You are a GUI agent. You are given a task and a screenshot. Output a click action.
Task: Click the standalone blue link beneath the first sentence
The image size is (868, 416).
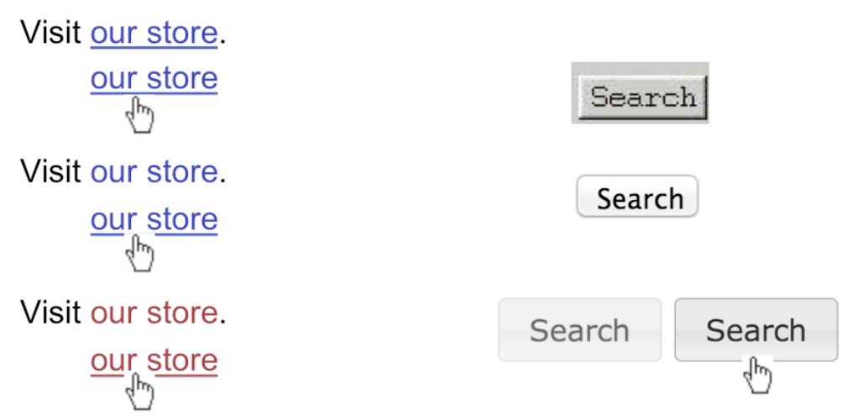tap(154, 78)
